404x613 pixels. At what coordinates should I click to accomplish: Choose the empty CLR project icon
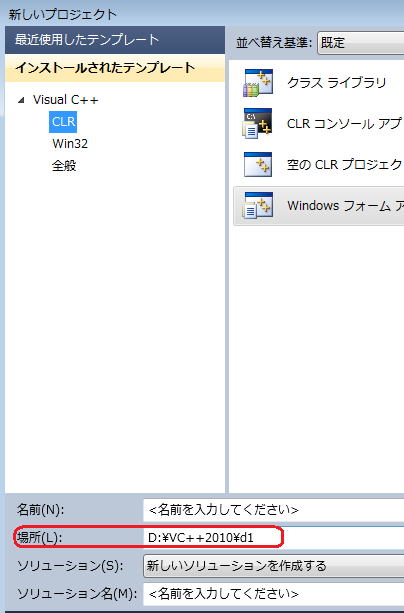[x=258, y=165]
